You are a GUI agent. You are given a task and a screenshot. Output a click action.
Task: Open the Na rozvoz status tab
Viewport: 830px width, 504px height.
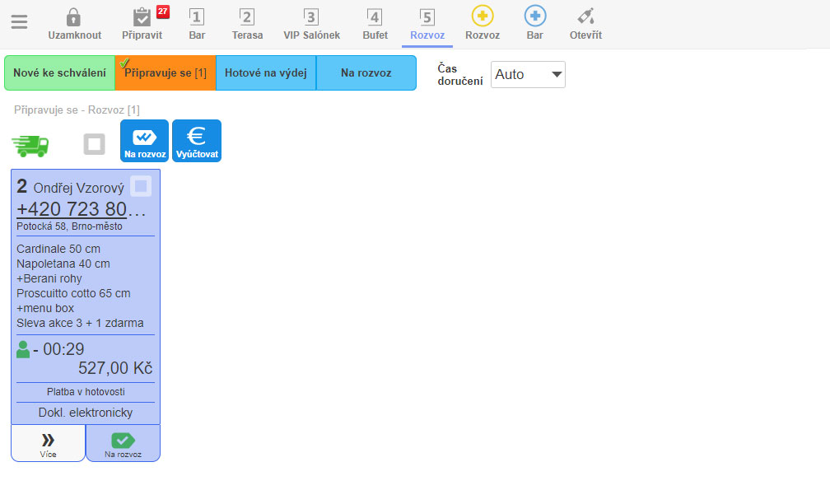coord(366,73)
